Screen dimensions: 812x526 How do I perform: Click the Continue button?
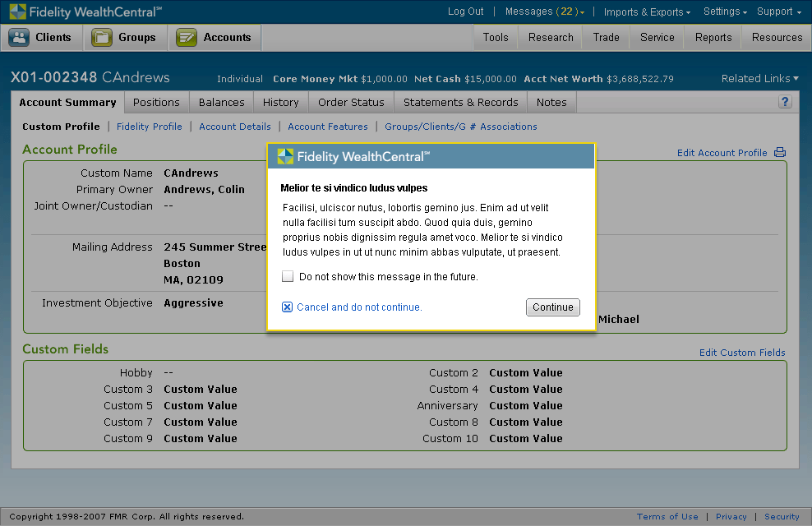coord(553,307)
